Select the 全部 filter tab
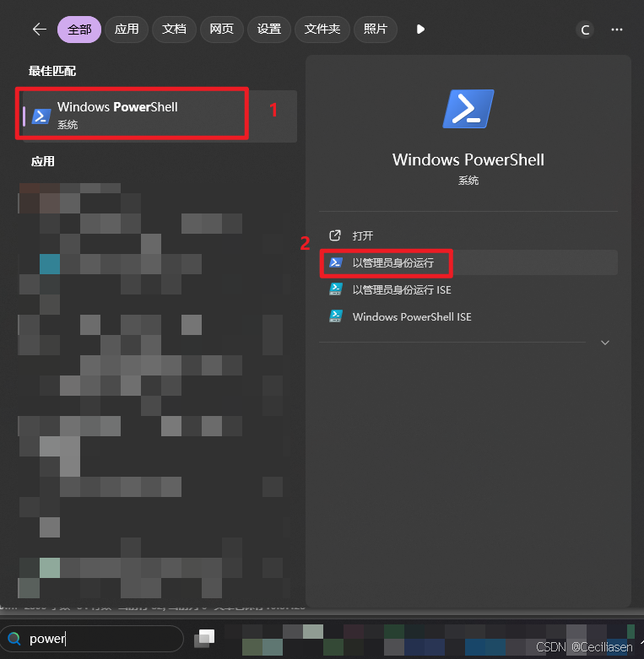 (x=79, y=30)
